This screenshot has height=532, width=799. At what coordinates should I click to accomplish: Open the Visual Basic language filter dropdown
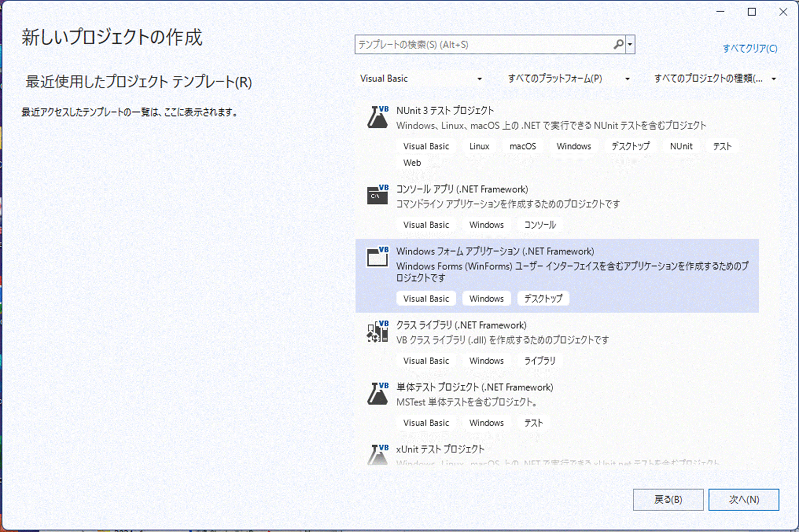pos(420,79)
